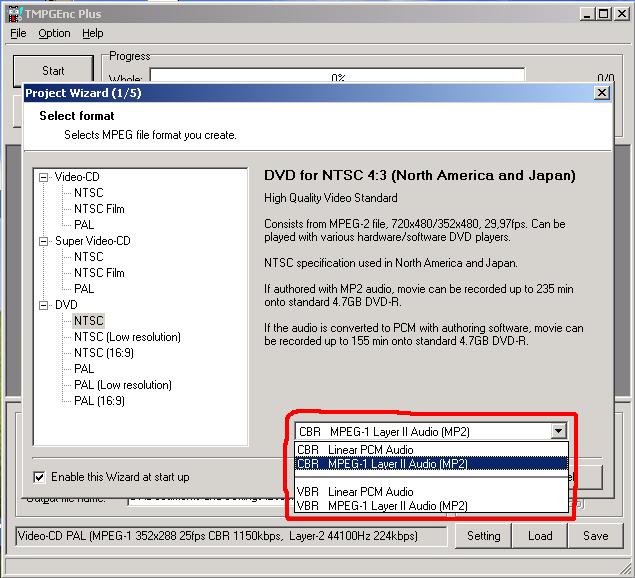The image size is (635, 578).
Task: Click the Save button
Action: click(596, 536)
